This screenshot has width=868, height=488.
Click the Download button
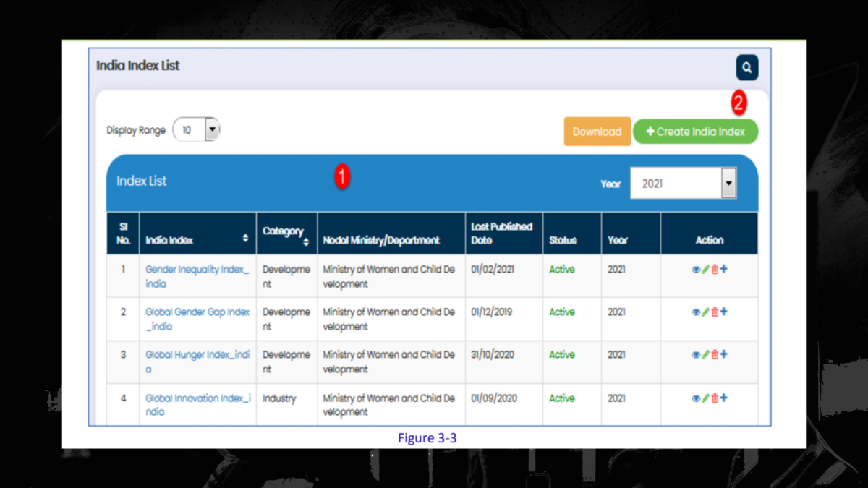pos(597,131)
